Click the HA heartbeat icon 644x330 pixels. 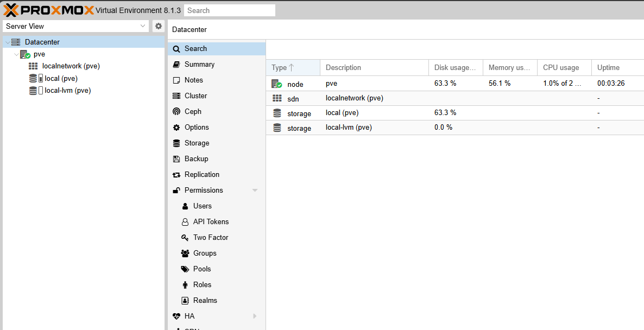176,316
